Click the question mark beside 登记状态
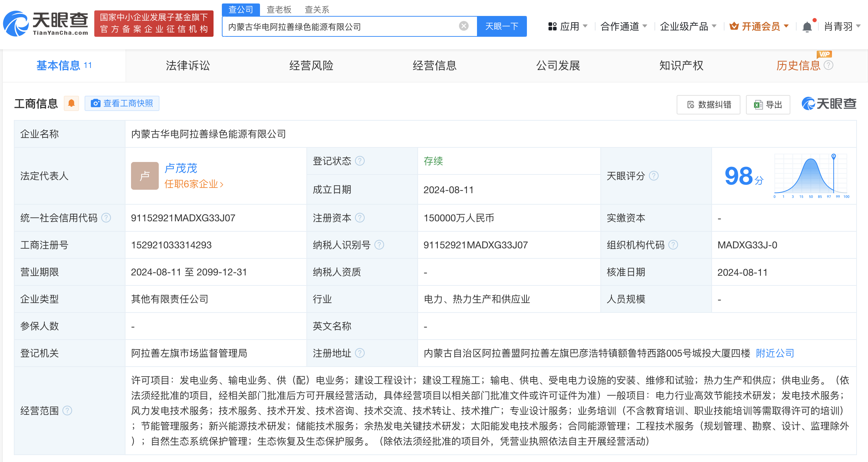 [x=361, y=161]
